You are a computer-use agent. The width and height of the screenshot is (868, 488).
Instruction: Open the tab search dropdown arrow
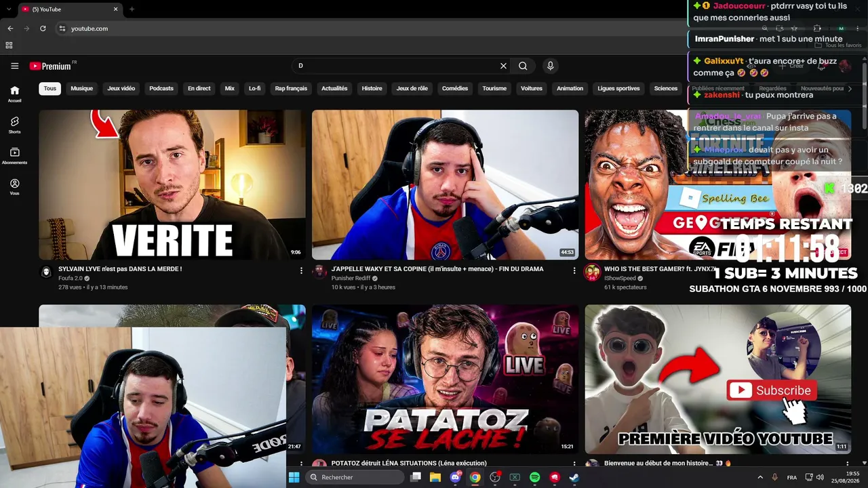pos(8,9)
